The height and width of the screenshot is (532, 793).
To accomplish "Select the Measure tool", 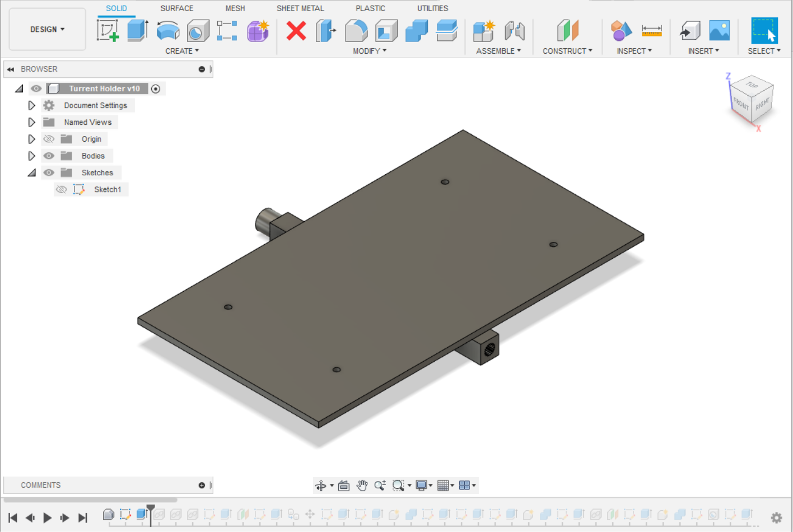I will (x=652, y=31).
